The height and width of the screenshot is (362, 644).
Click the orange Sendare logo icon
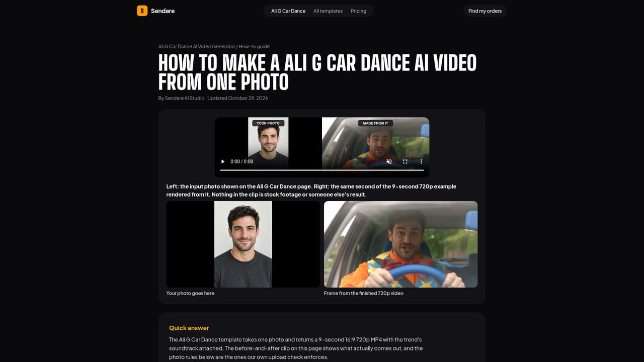tap(142, 11)
